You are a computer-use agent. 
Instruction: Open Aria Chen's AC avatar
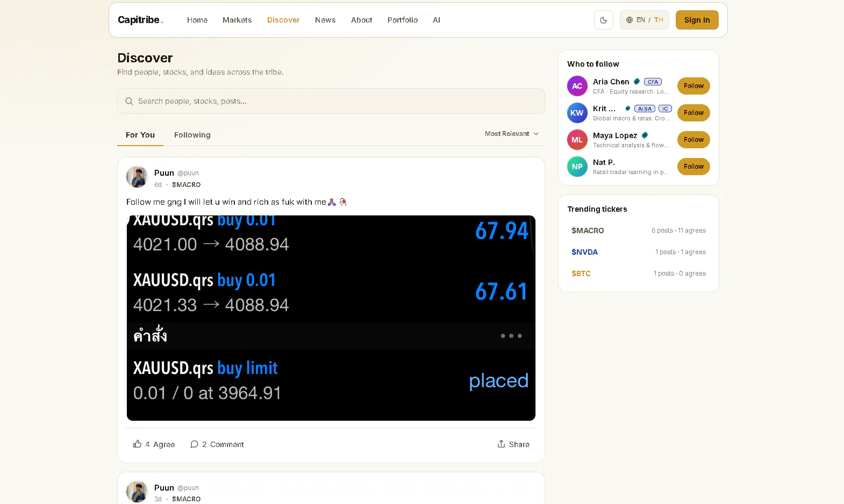577,86
